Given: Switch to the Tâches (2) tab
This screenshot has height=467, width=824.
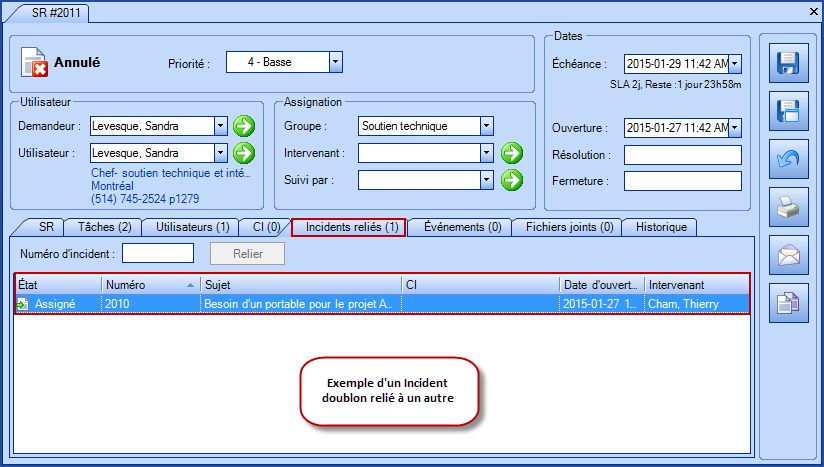Looking at the screenshot, I should [104, 227].
